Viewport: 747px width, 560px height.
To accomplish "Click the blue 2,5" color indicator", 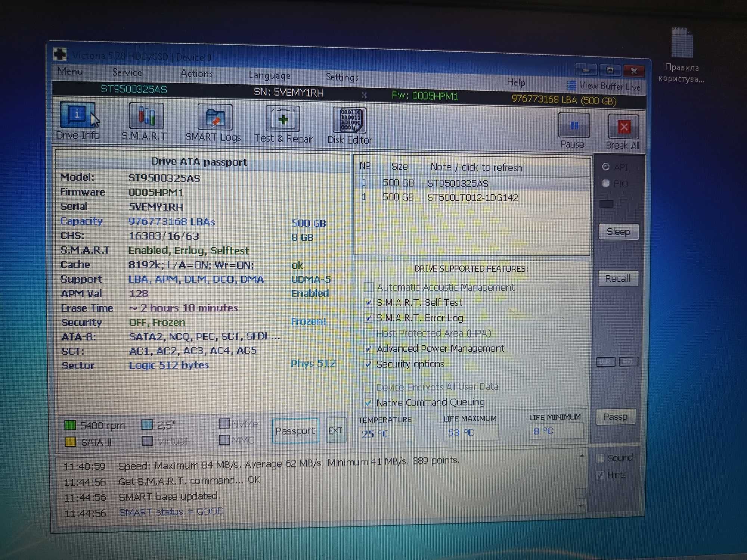I will click(x=147, y=424).
